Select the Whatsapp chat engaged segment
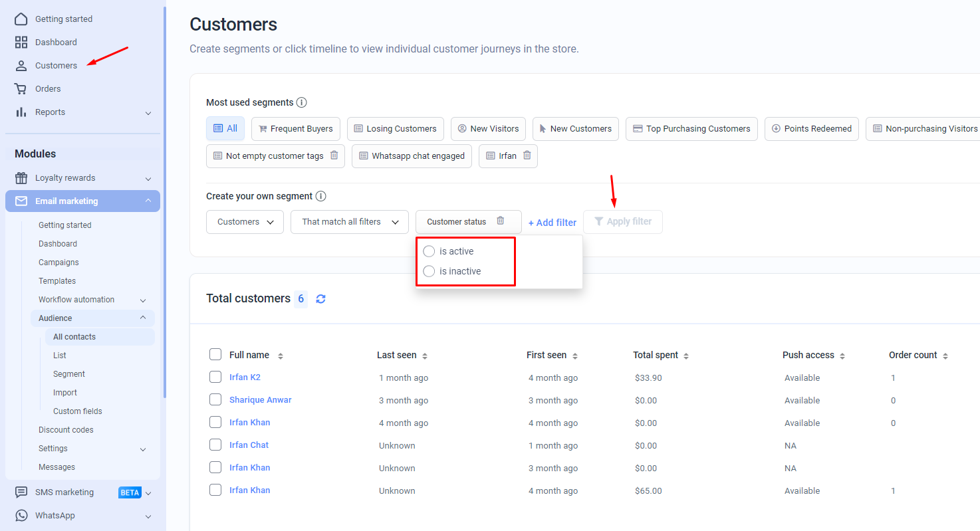Screen dimensions: 980x531 pos(412,156)
